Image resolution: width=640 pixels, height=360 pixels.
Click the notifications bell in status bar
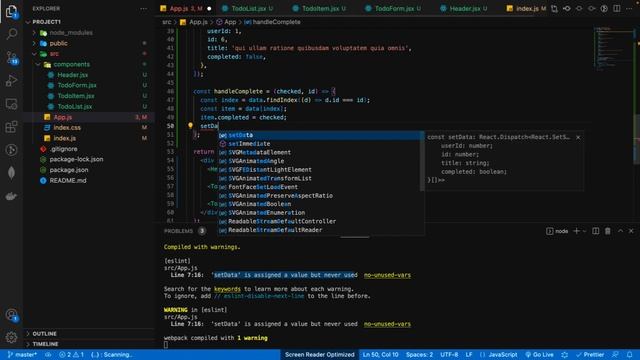629,355
